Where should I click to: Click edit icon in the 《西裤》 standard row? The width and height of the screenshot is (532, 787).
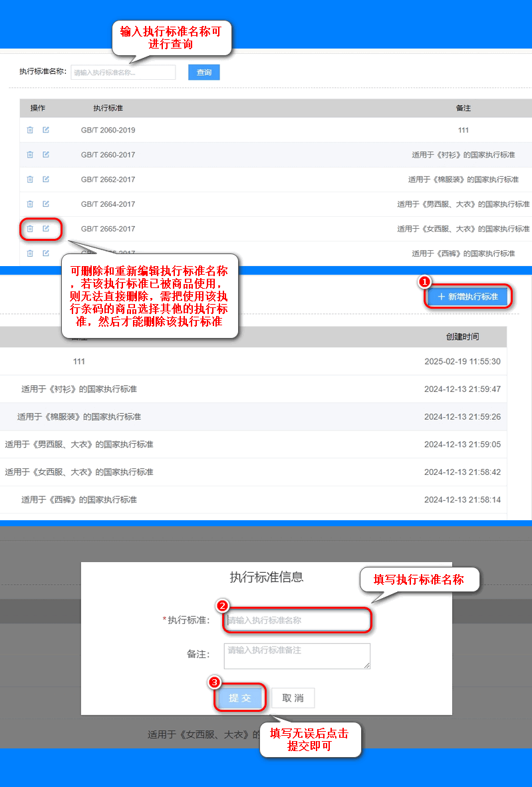(46, 253)
